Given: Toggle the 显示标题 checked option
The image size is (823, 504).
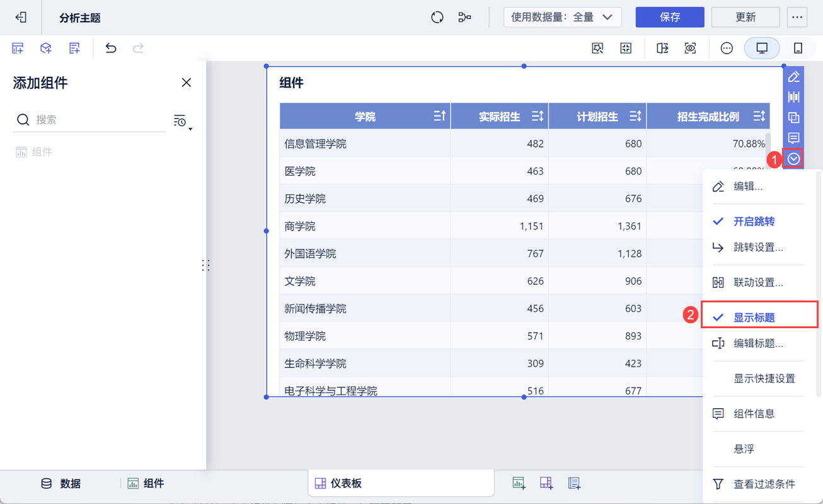Looking at the screenshot, I should (760, 318).
